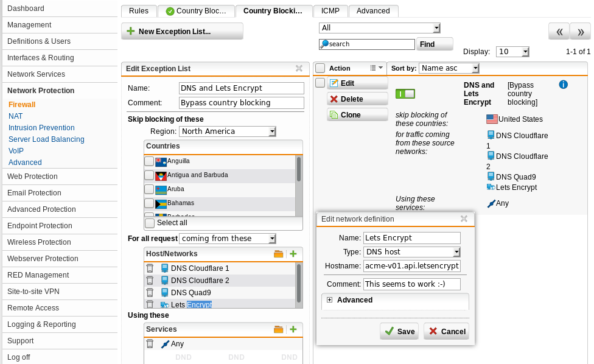Click the Anguilla flag icon
Viewport: 594px width, 364px height.
[161, 161]
